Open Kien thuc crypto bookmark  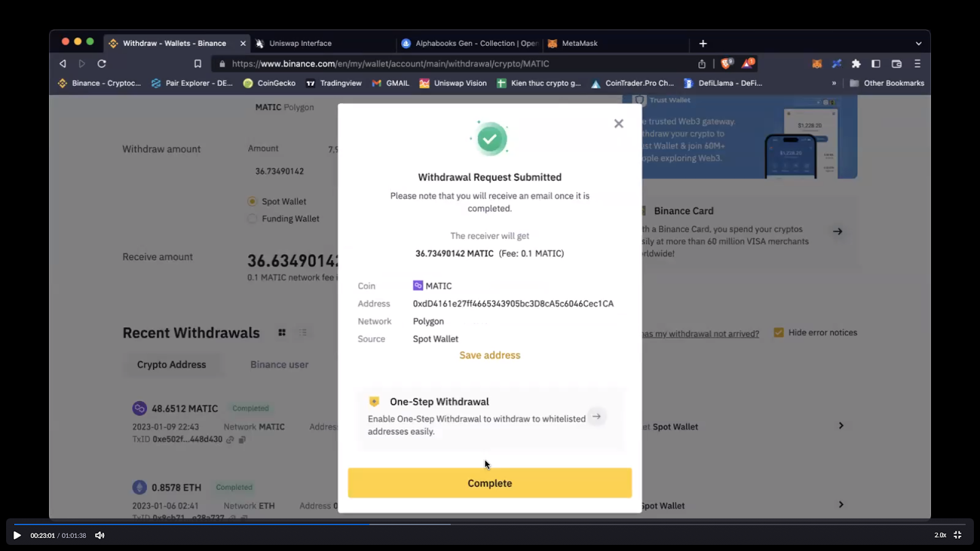pos(538,83)
